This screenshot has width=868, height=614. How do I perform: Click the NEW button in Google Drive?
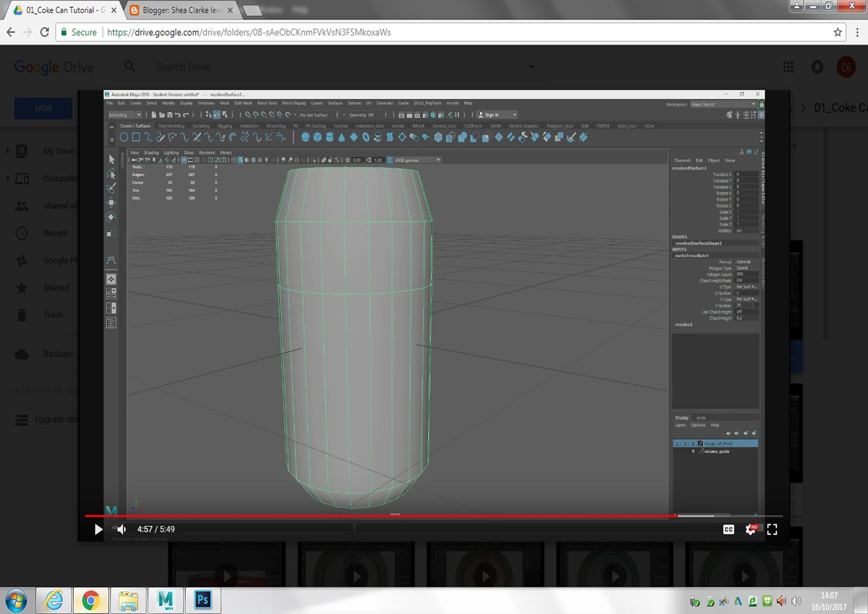click(x=43, y=107)
